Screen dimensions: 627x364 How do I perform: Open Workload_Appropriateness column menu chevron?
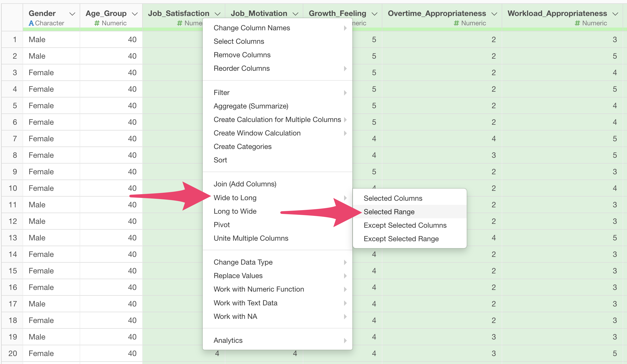click(615, 14)
